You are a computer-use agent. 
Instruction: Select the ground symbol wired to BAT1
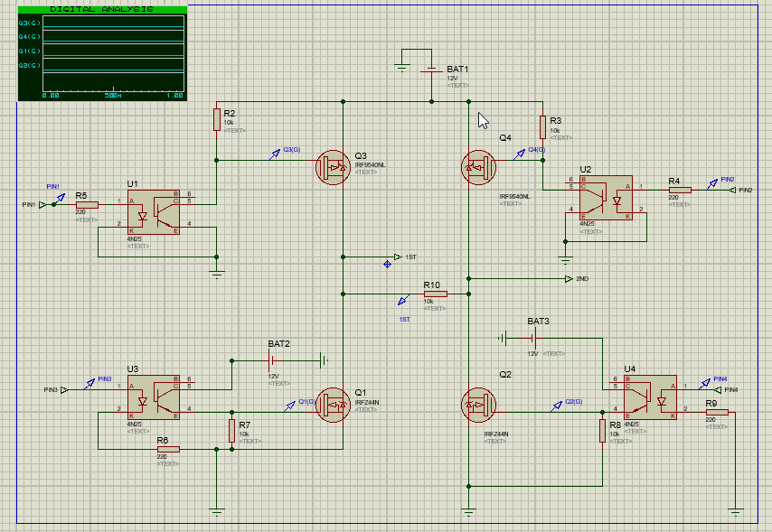point(402,68)
